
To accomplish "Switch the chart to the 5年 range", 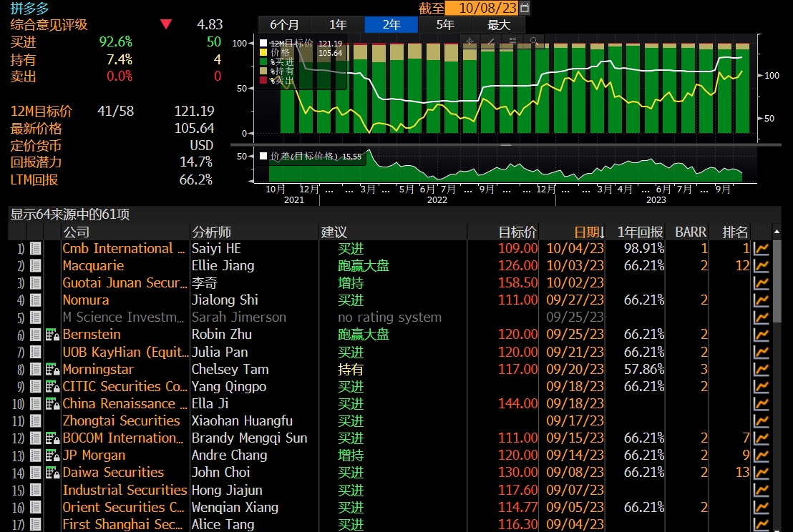I will tap(445, 25).
